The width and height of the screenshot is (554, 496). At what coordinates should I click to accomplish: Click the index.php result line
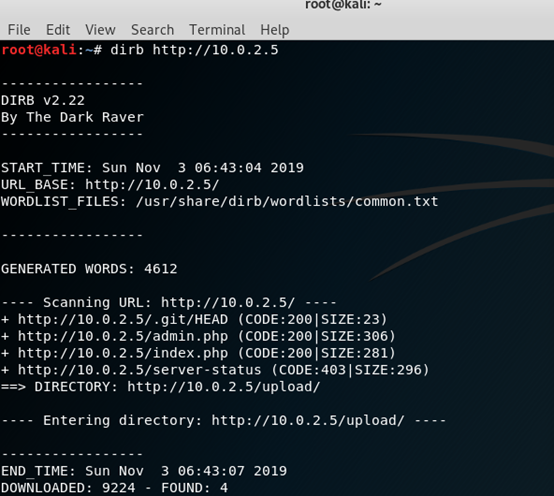198,353
